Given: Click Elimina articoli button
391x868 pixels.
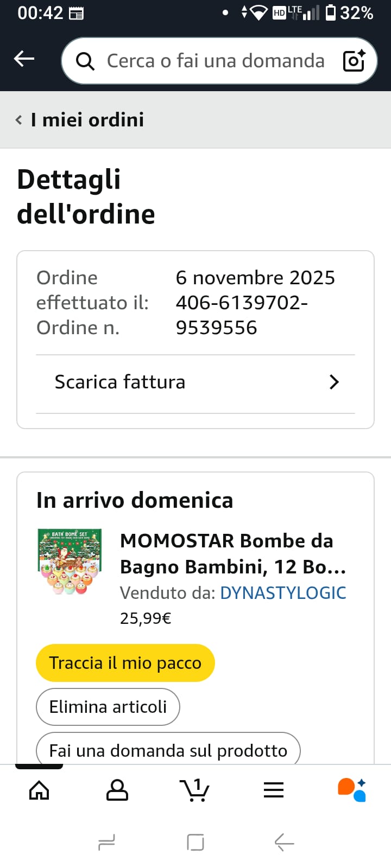Looking at the screenshot, I should [x=108, y=707].
